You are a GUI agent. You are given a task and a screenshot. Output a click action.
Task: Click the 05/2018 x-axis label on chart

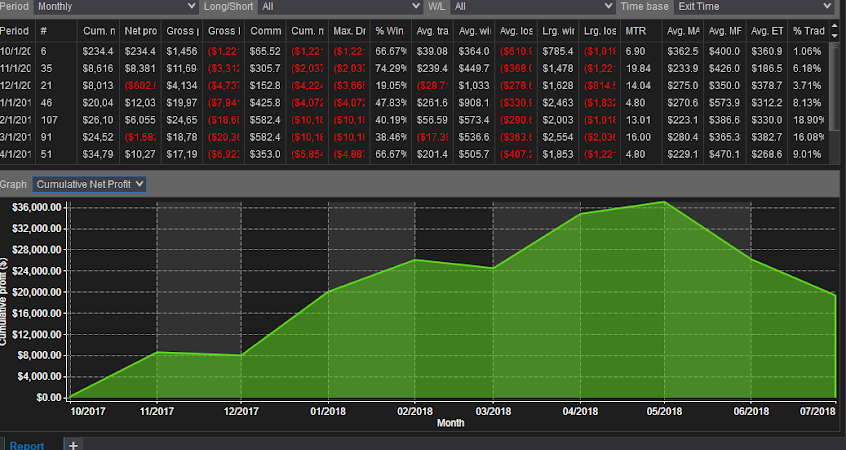click(664, 411)
